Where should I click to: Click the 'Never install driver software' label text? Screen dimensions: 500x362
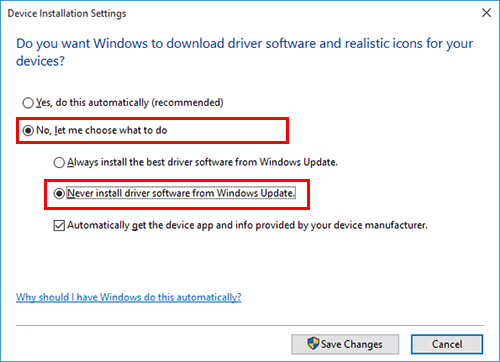coord(181,193)
